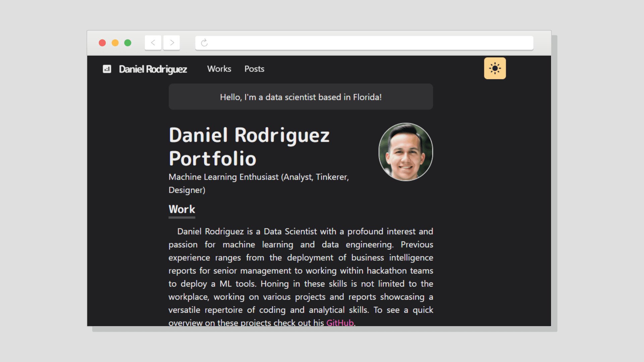Click the site logo icon beside Daniel Rodriguez
Viewport: 644px width, 362px height.
[x=107, y=69]
